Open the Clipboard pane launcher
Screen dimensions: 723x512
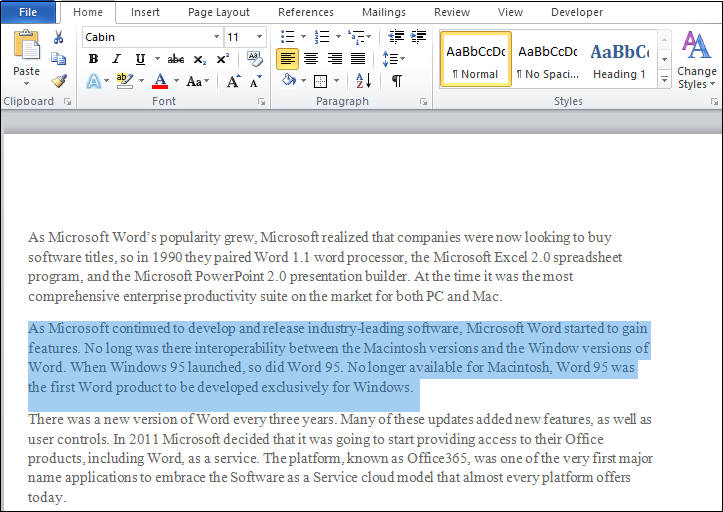click(68, 101)
